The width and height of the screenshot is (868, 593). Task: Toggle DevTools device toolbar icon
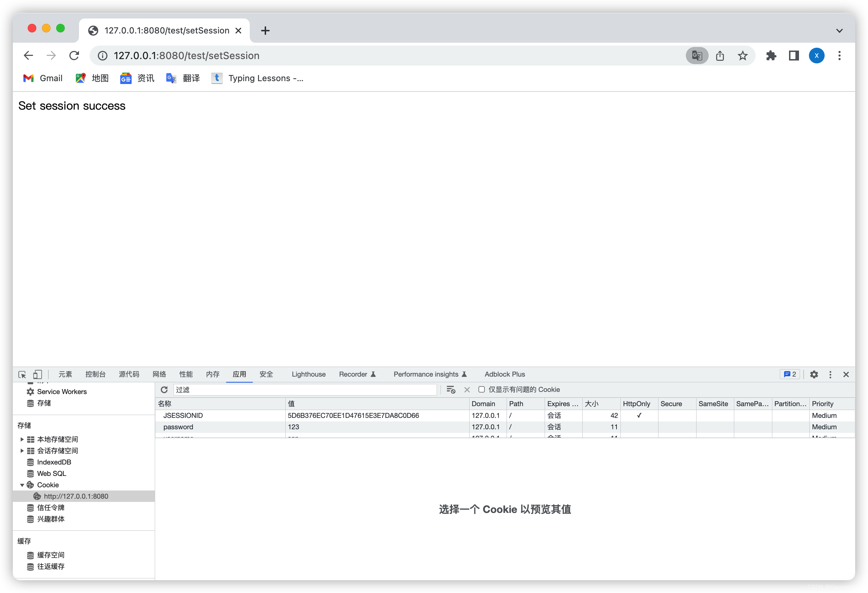[x=37, y=374]
